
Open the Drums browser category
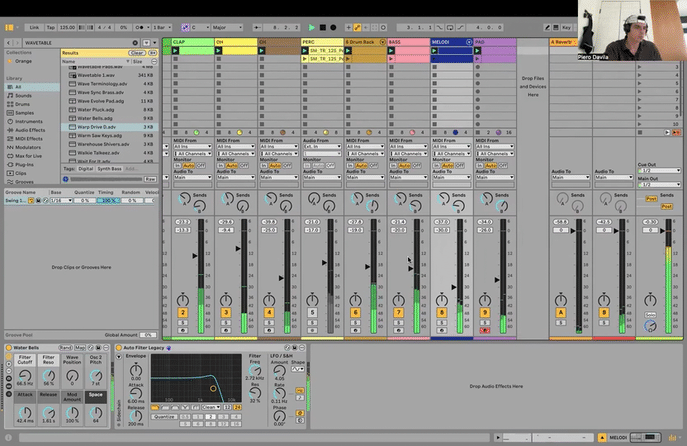(22, 104)
